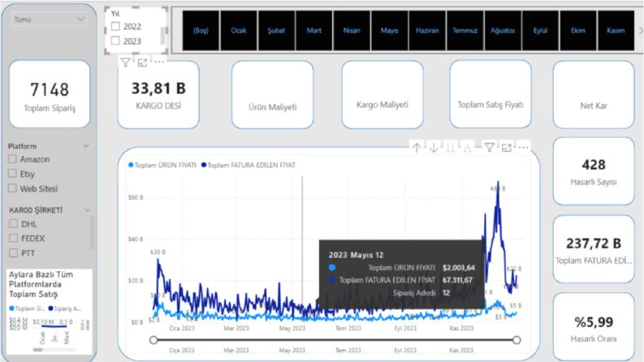
Task: Check the Amazon platform box
Action: click(x=12, y=159)
